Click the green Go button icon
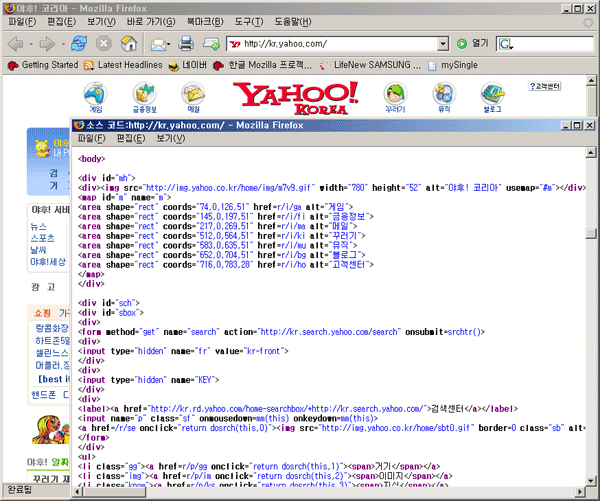The image size is (600, 501). (462, 44)
